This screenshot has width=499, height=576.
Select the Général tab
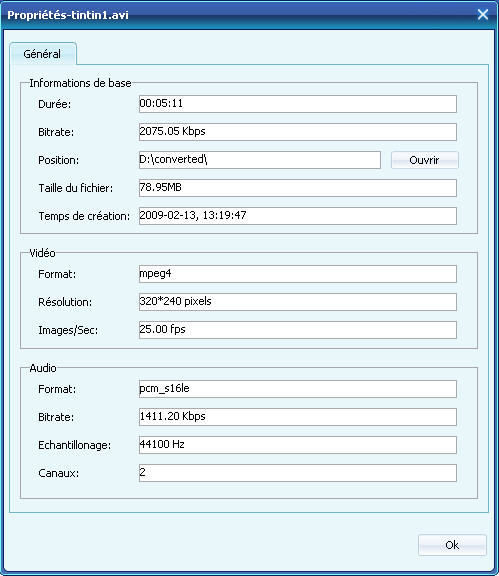[x=43, y=54]
